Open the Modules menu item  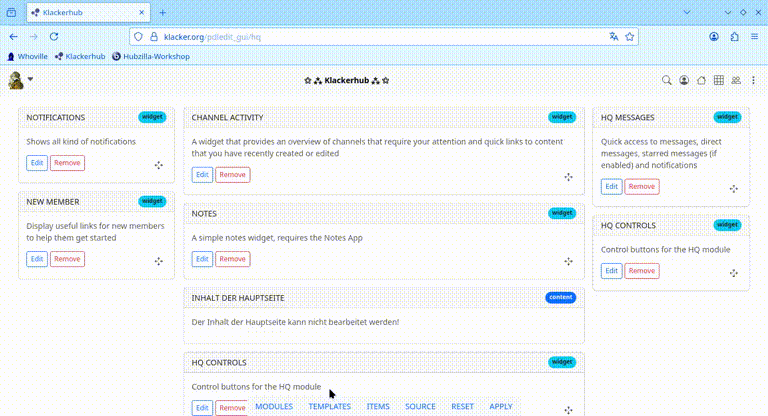[274, 407]
